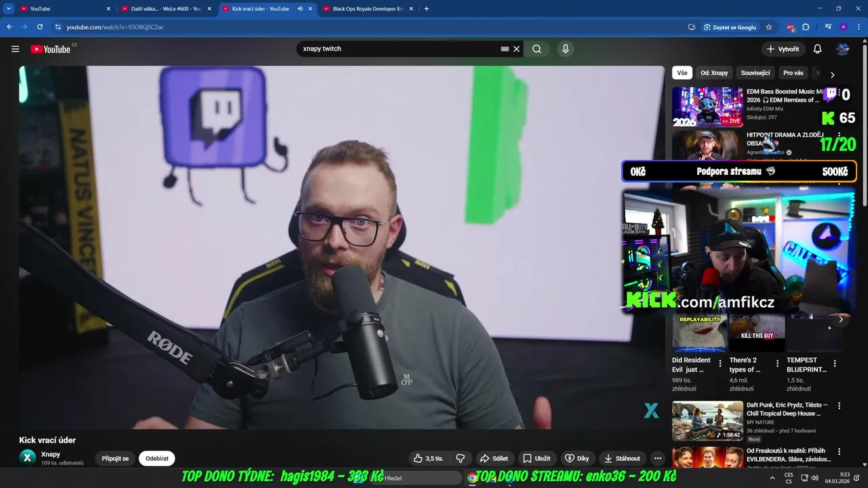Open the EDM Bass Boosted Music thumbnail

(707, 106)
